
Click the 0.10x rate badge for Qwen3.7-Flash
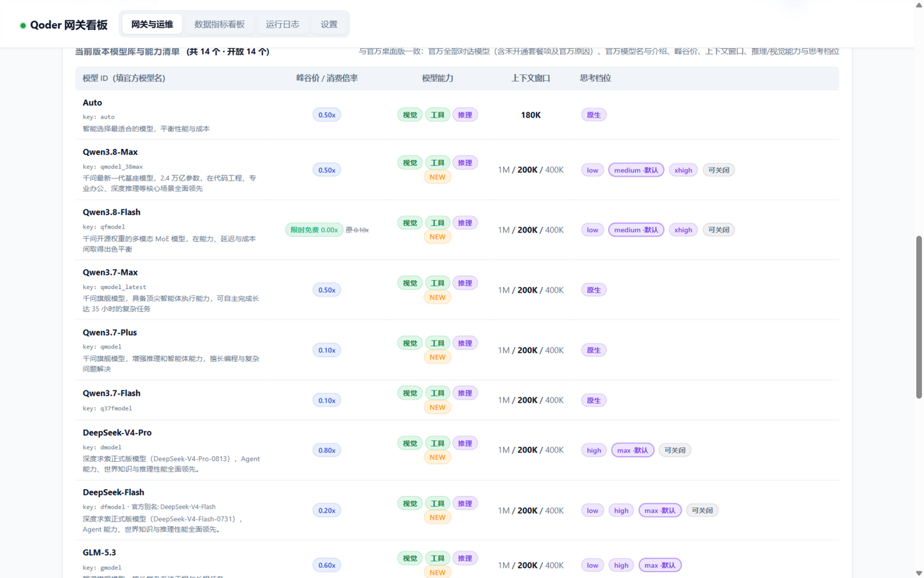[327, 400]
